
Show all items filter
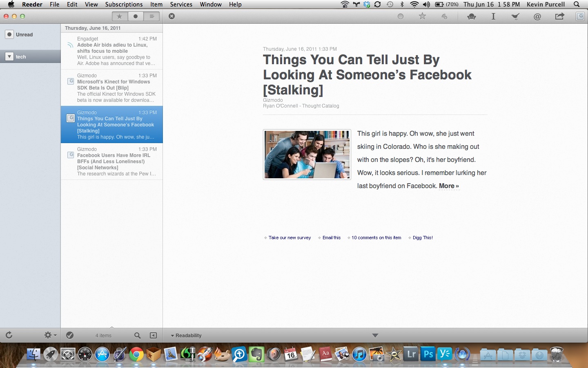[x=151, y=16]
